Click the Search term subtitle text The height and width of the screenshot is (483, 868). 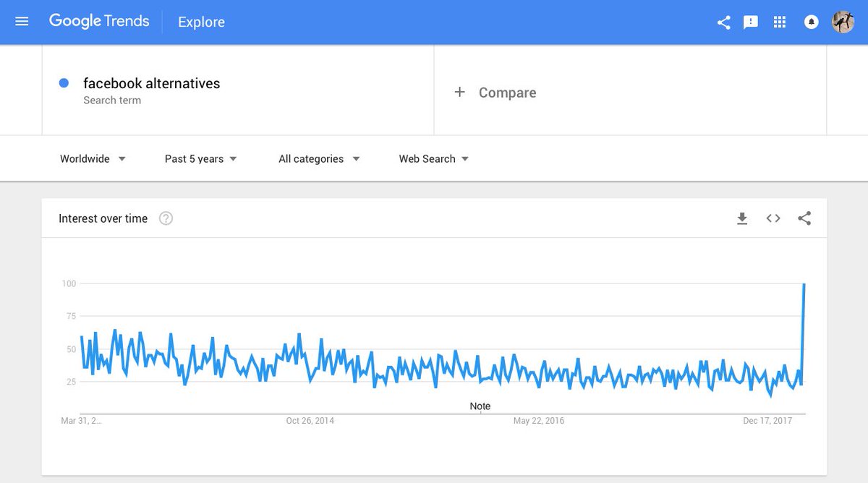112,101
